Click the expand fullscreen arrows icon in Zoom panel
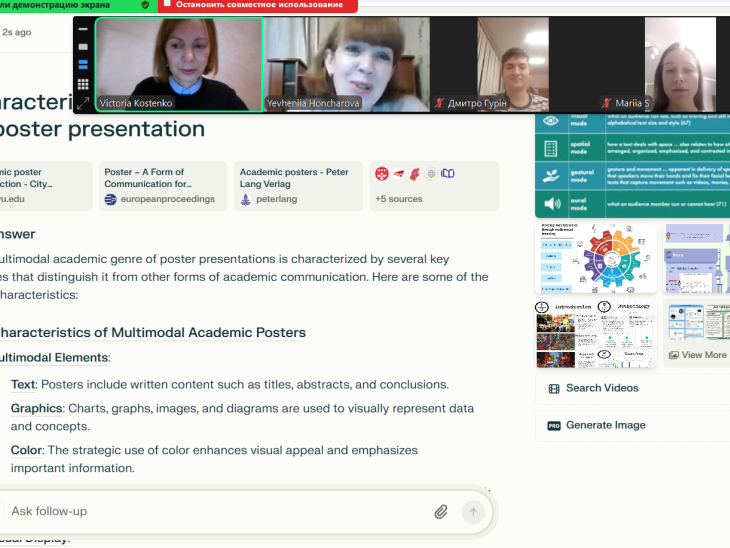The width and height of the screenshot is (730, 548). coord(83,103)
